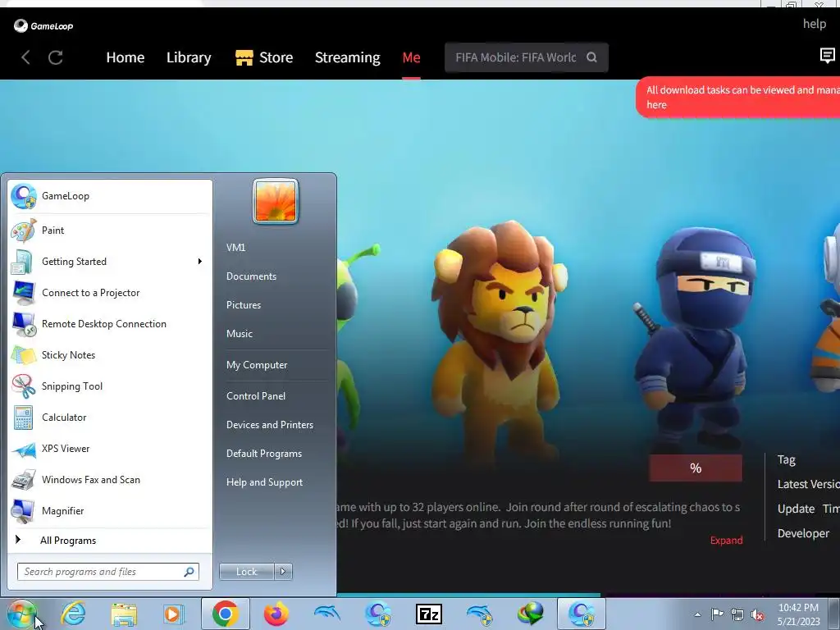Image resolution: width=840 pixels, height=630 pixels.
Task: Open the Windows Start orb
Action: tap(21, 614)
